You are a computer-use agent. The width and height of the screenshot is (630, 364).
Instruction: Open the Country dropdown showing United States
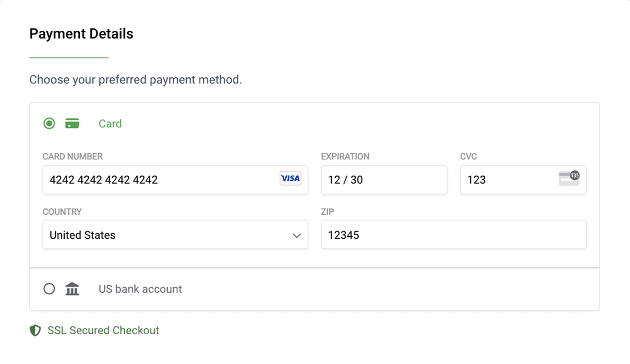(x=167, y=235)
